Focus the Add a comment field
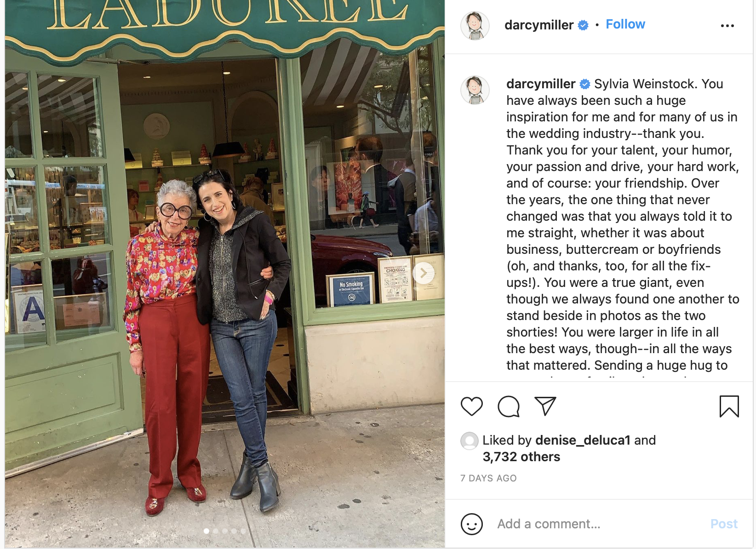The height and width of the screenshot is (549, 756). tap(598, 524)
